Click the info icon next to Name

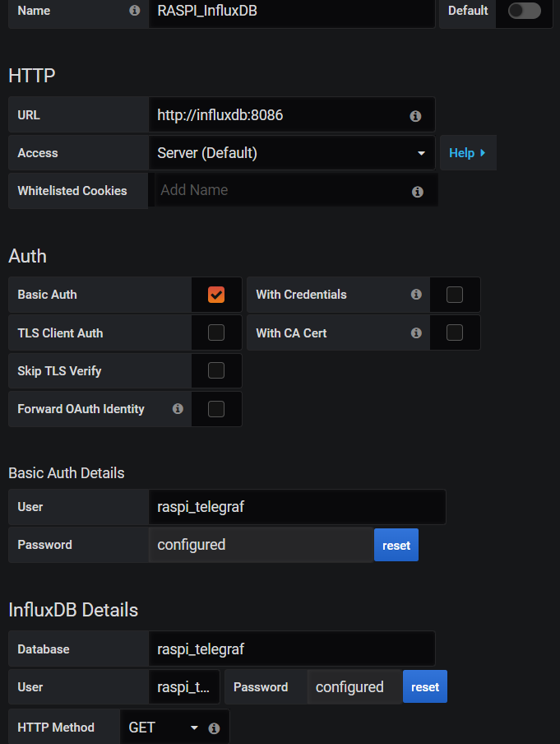[135, 12]
